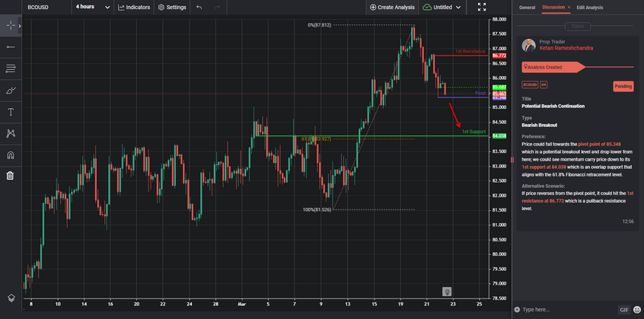Click the 84.038 support price label
Viewport: 644px width, 319px height.
(499, 136)
